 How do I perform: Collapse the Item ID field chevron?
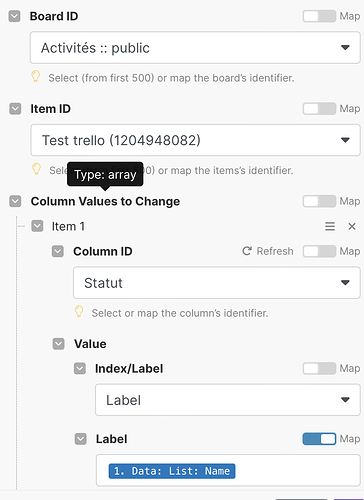(15, 109)
